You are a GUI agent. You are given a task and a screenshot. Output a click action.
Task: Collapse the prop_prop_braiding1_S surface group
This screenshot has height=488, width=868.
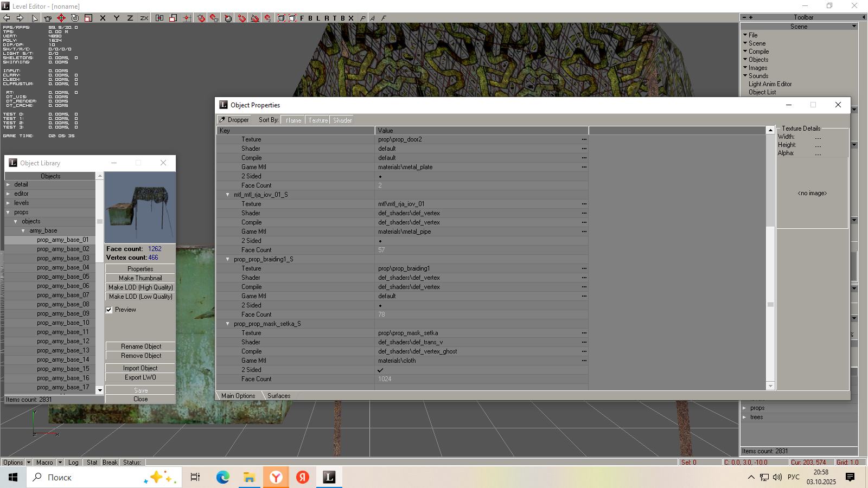click(x=228, y=259)
